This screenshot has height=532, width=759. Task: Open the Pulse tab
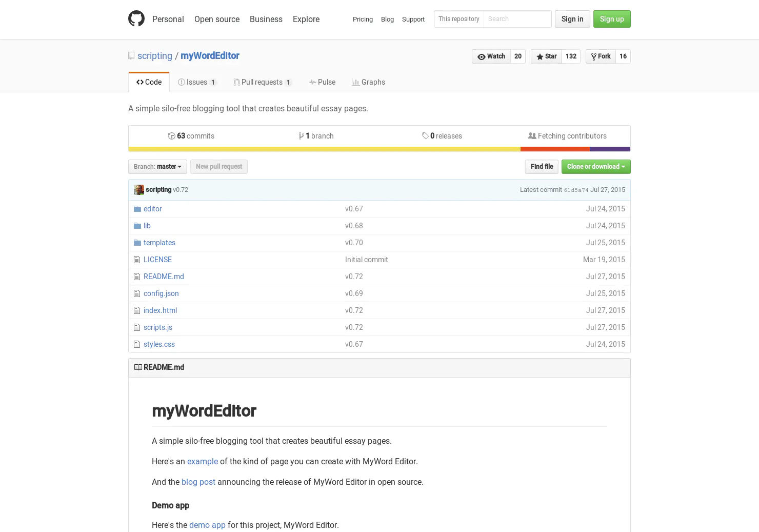tap(322, 82)
